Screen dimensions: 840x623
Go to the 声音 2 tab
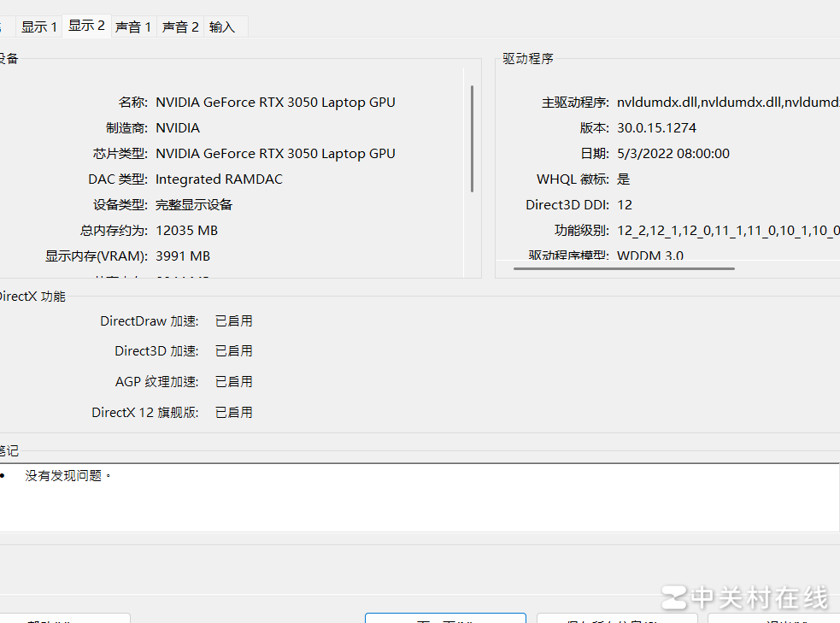(x=180, y=26)
